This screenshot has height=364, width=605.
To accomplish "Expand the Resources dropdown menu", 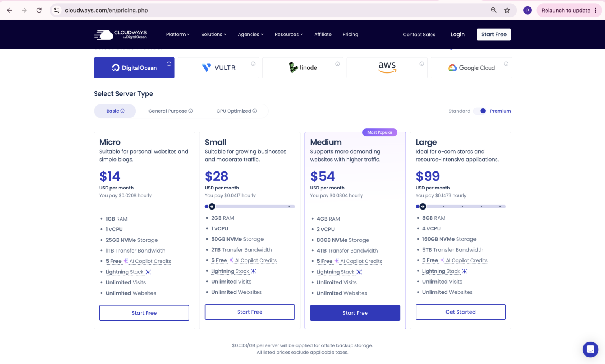I will tap(289, 35).
